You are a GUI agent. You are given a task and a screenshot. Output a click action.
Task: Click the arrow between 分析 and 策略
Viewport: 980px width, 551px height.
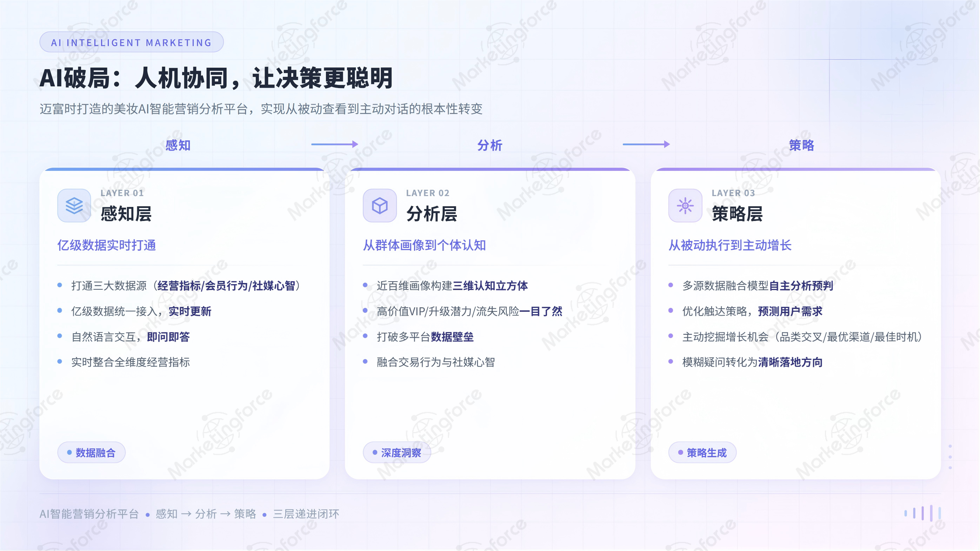coord(646,145)
